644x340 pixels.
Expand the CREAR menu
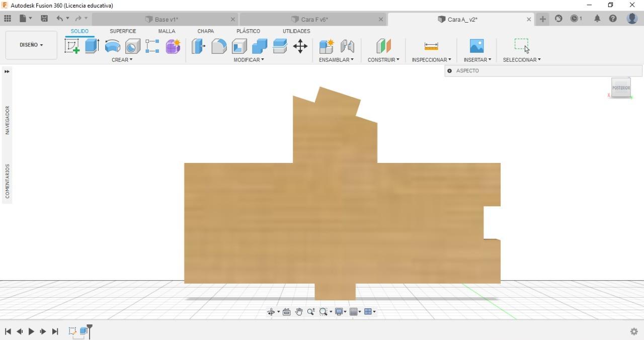point(122,60)
